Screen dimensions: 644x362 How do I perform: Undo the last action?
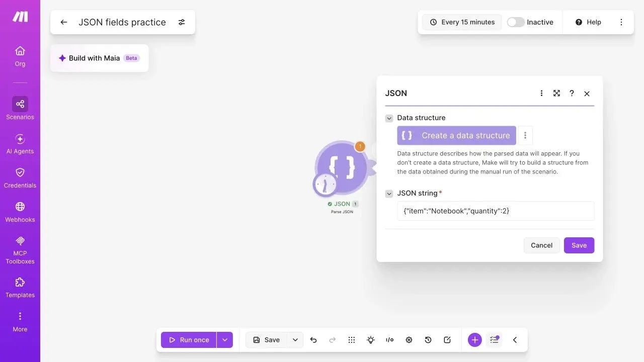pyautogui.click(x=313, y=340)
